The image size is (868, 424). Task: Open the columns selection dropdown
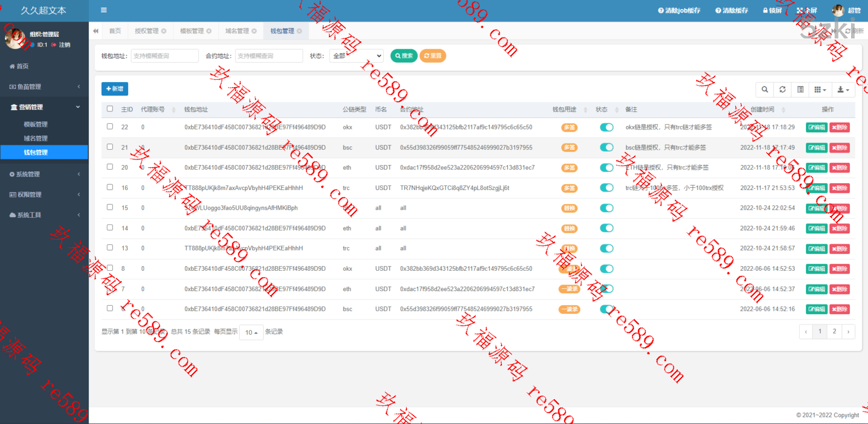(x=820, y=89)
